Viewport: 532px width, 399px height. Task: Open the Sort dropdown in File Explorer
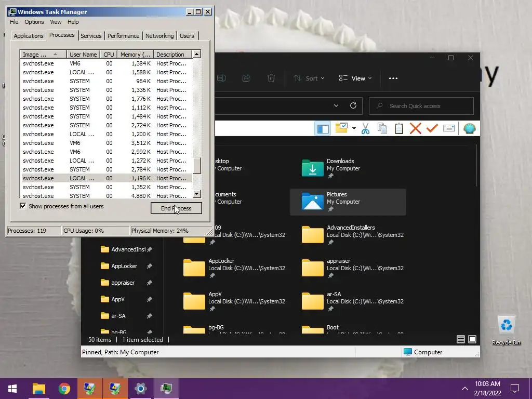[x=309, y=78]
